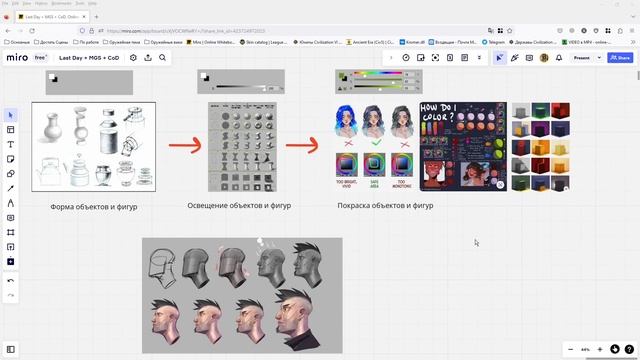Select the shaded shapes lighting chart image
This screenshot has height=360, width=640.
click(242, 147)
